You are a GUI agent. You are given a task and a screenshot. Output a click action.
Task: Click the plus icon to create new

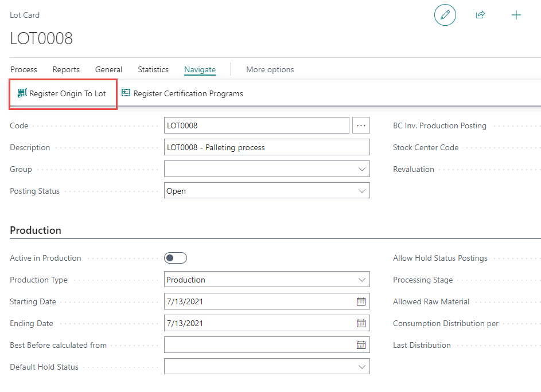coord(516,15)
